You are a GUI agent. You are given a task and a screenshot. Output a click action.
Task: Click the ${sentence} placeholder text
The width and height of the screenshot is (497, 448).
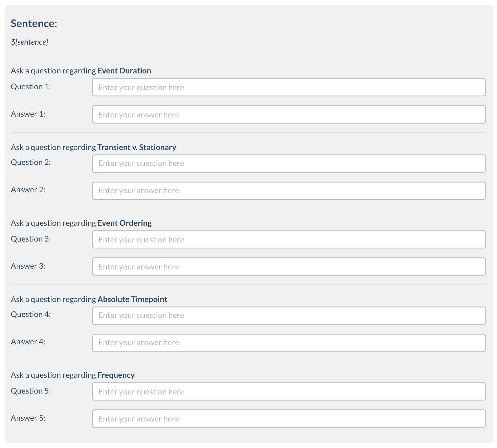[x=29, y=42]
